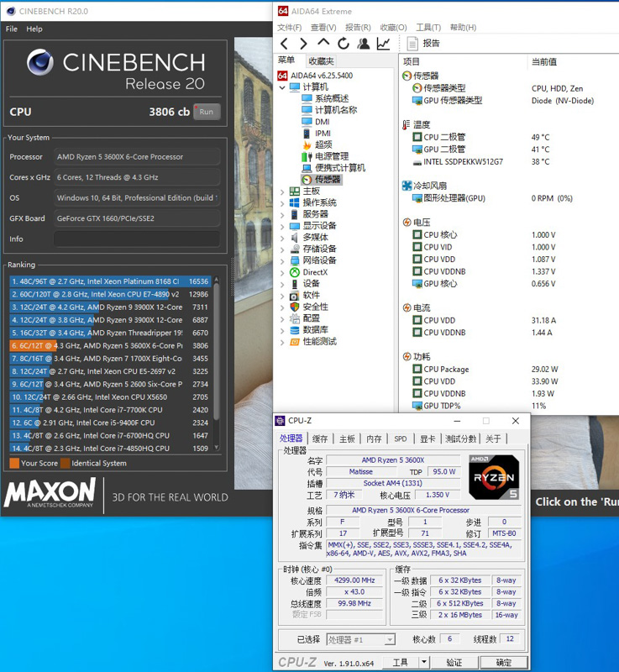Click 安全性 shield icon in tree
Image resolution: width=619 pixels, height=672 pixels.
(294, 307)
